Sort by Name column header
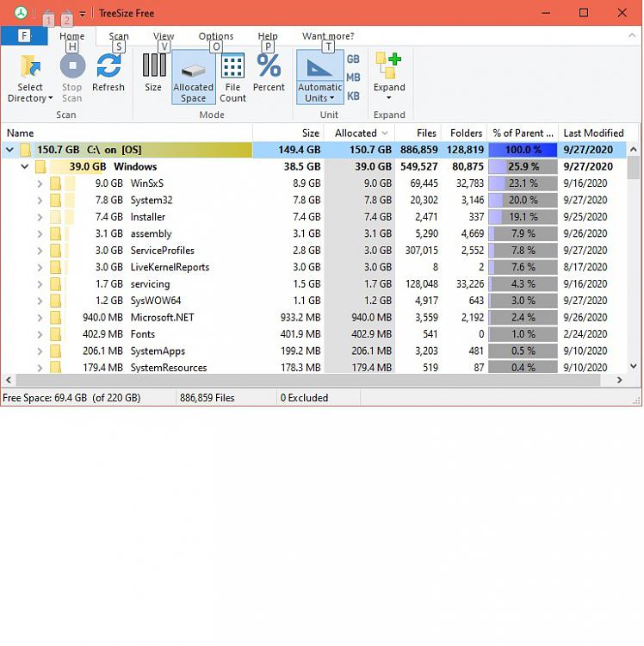644x646 pixels. click(x=127, y=133)
